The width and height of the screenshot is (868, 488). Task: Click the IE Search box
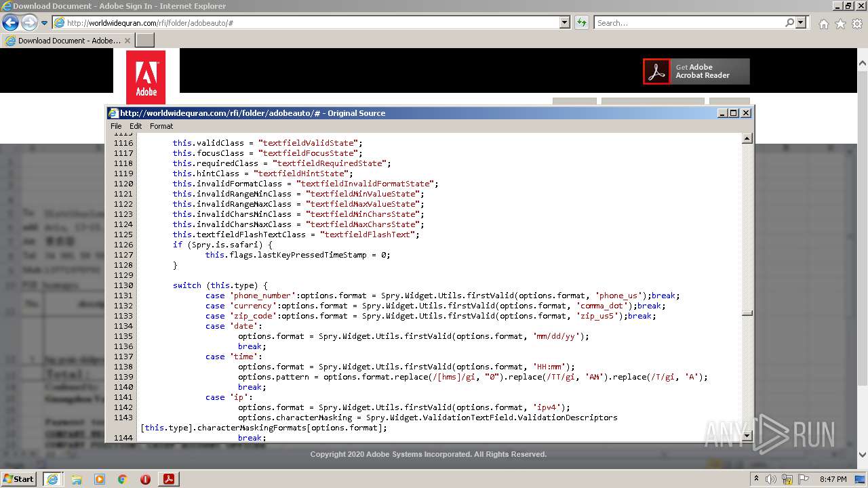[689, 23]
